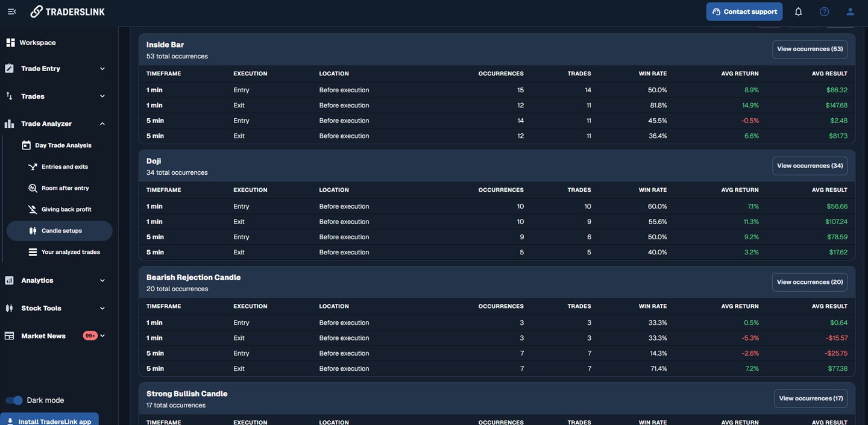The image size is (868, 425).
Task: Click the TradersLink chain logo
Action: click(x=37, y=11)
